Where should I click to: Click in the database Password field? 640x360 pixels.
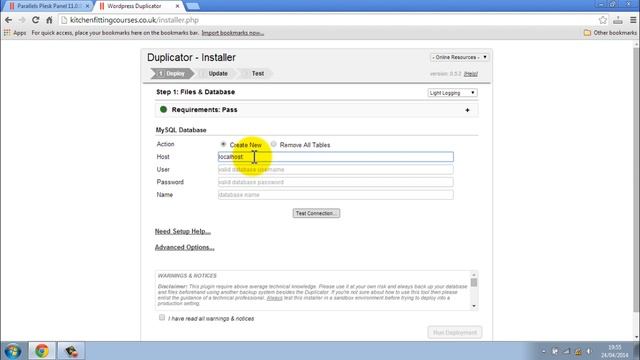(336, 182)
